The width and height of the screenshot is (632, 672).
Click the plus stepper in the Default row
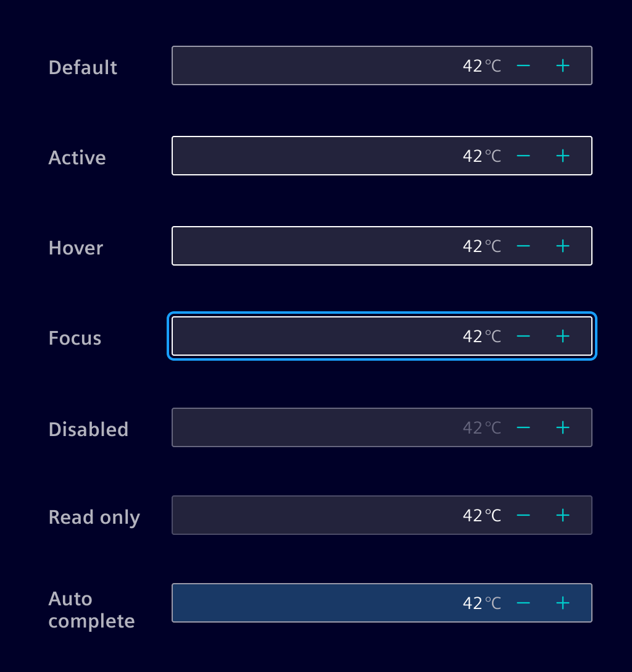tap(562, 65)
